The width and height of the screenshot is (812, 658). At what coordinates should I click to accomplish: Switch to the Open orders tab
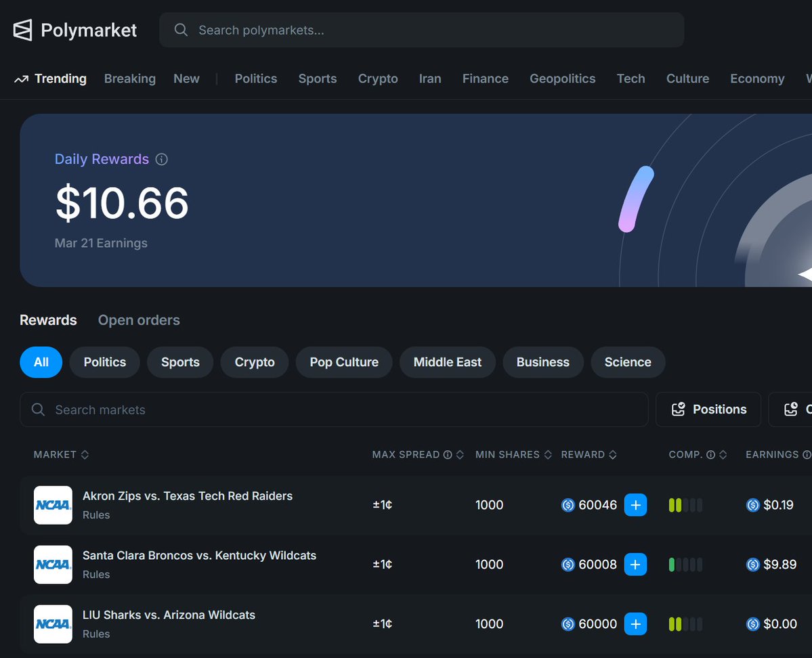(139, 320)
